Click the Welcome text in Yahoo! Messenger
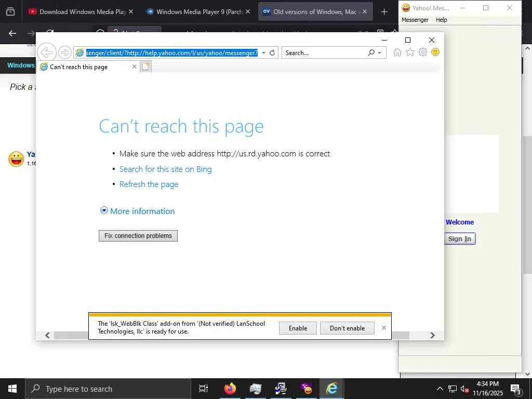 coord(460,222)
